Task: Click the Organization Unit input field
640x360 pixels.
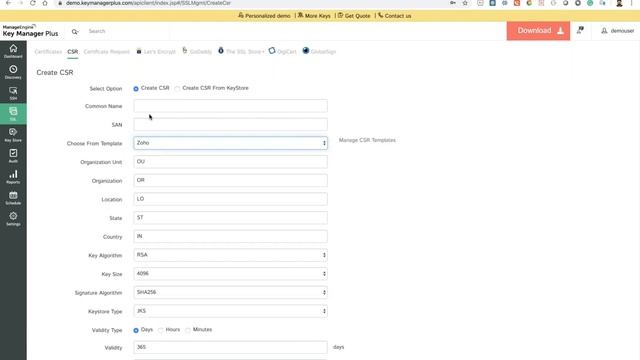Action: [x=230, y=162]
